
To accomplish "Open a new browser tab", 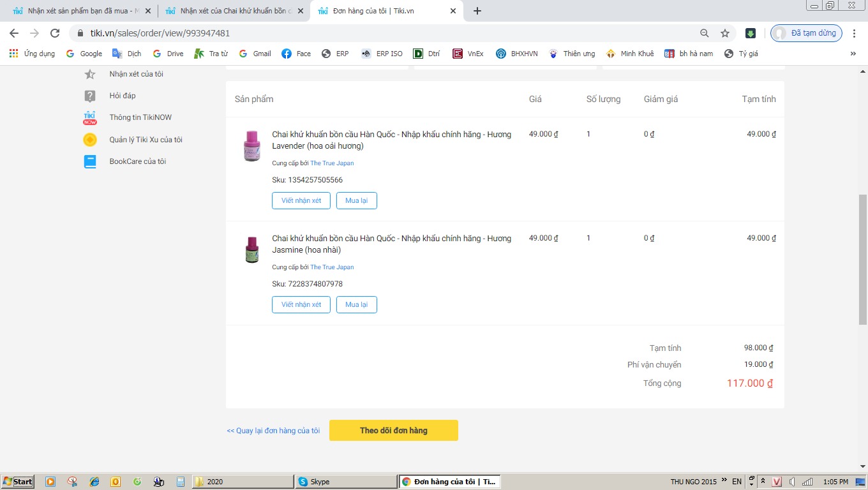I will click(477, 11).
